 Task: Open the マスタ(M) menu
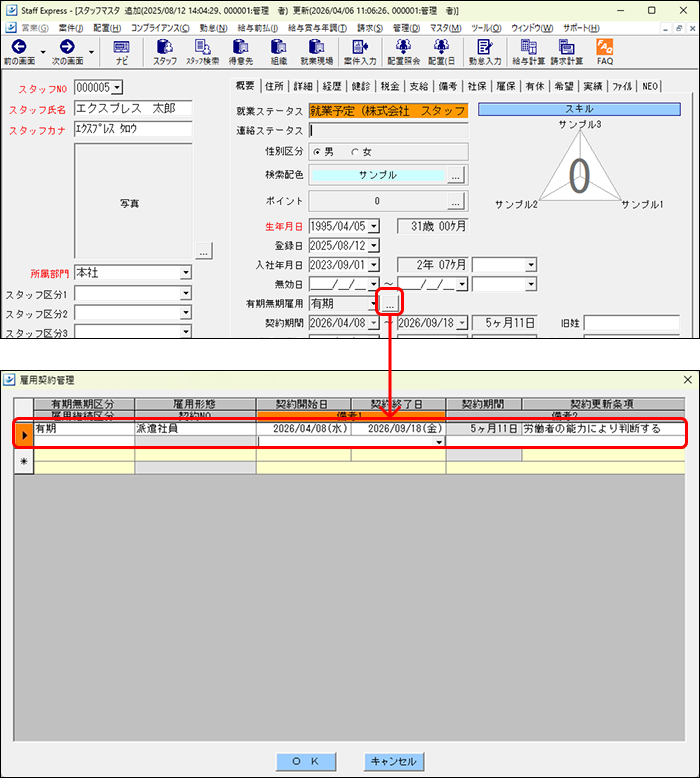(x=445, y=28)
